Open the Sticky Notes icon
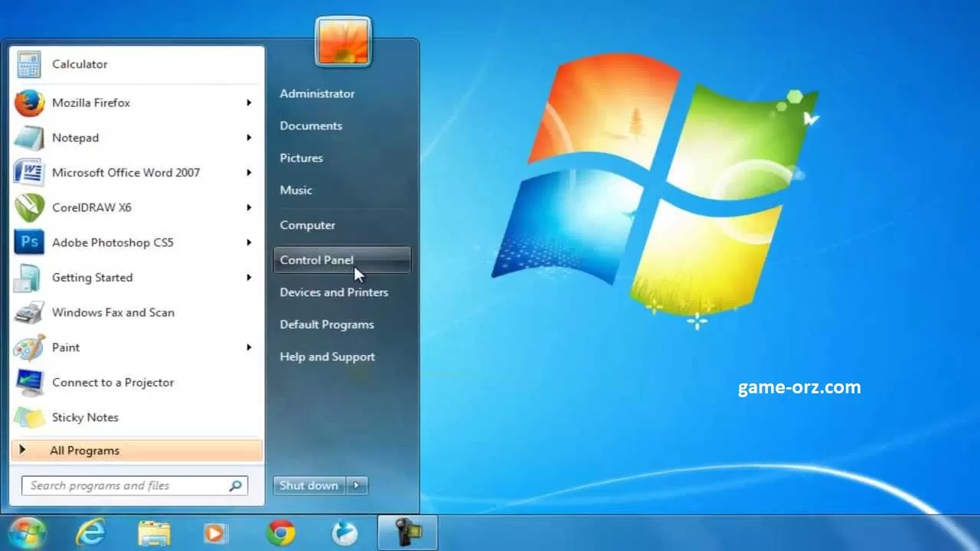 [x=29, y=418]
